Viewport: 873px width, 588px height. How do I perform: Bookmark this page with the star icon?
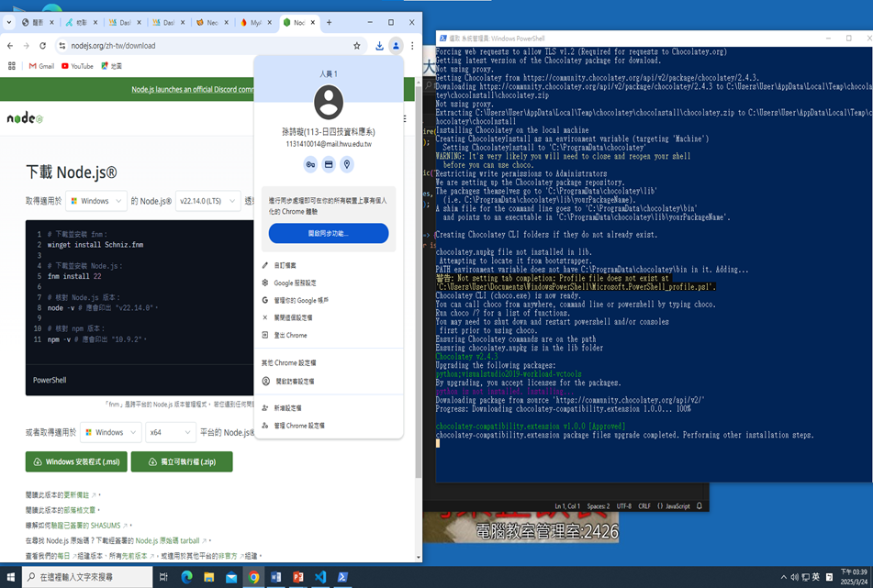tap(357, 46)
